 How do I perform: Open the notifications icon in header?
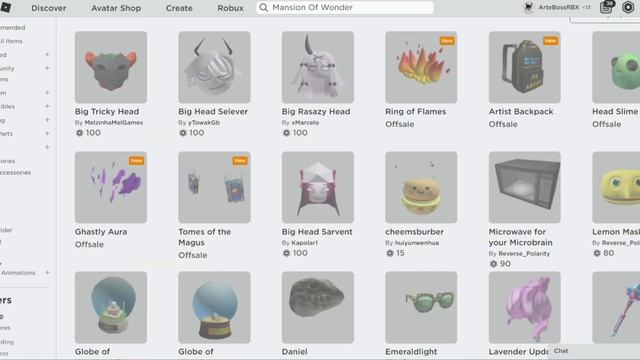click(607, 7)
